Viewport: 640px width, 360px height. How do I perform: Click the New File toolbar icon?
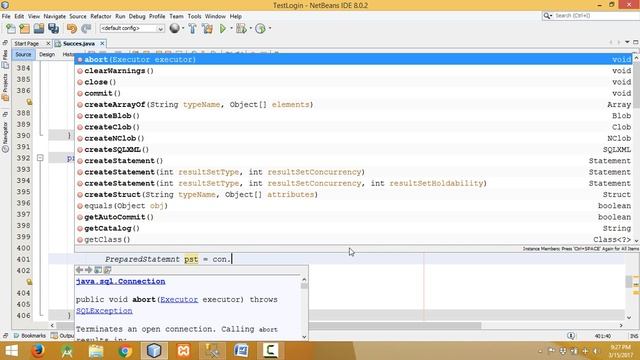pos(11,29)
